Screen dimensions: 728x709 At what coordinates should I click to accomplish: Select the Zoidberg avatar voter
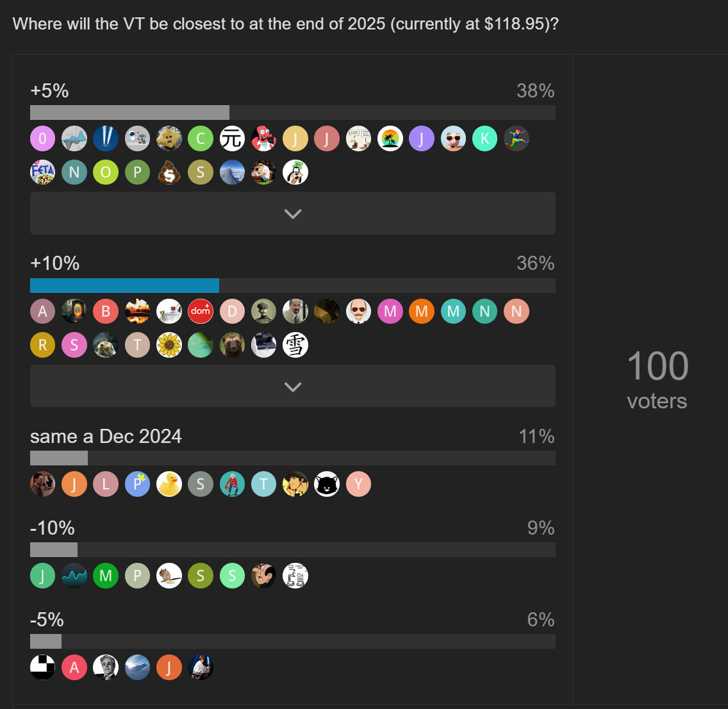click(x=263, y=138)
